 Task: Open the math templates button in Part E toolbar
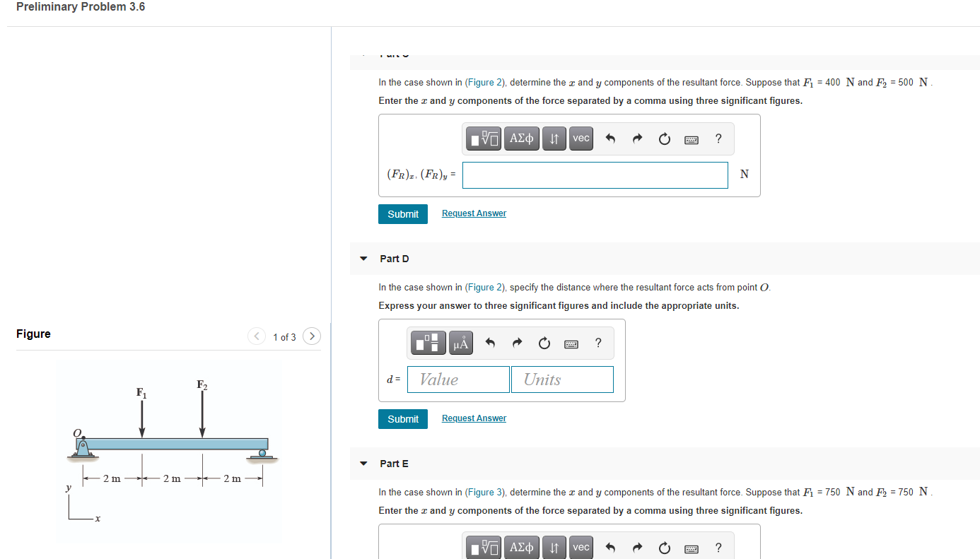[x=484, y=548]
